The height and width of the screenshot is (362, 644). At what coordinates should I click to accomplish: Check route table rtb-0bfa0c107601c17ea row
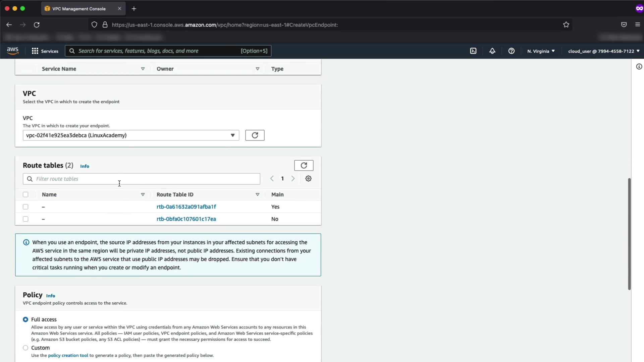pos(25,219)
